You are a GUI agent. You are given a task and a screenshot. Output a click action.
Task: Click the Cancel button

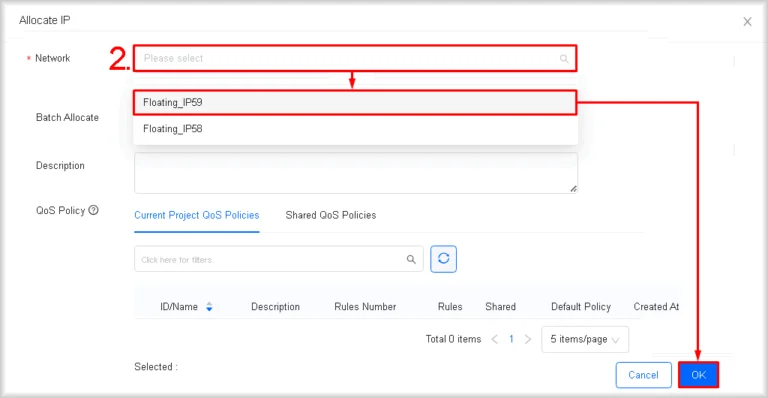643,375
